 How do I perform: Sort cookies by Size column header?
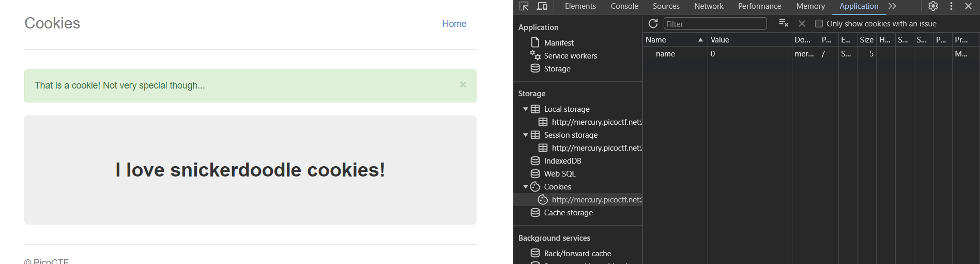[x=866, y=40]
